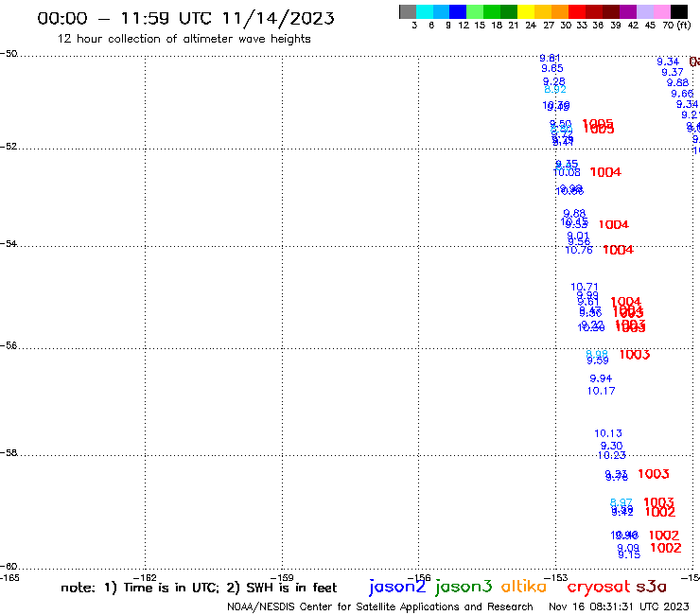
Task: Click the 10.17 wave height reading
Action: (x=601, y=391)
